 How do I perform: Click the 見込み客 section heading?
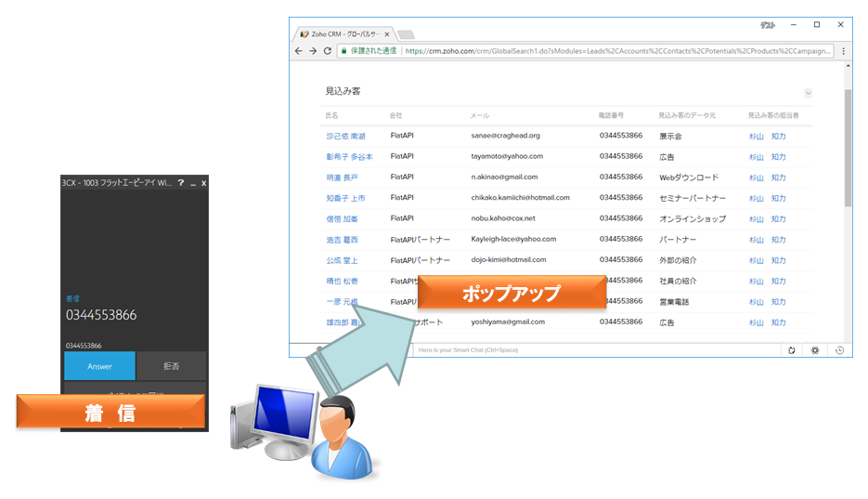343,91
